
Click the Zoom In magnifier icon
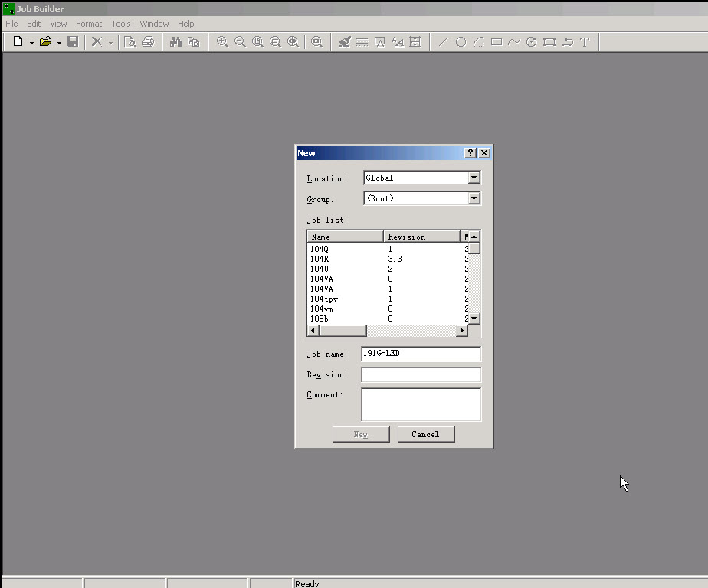click(x=222, y=41)
